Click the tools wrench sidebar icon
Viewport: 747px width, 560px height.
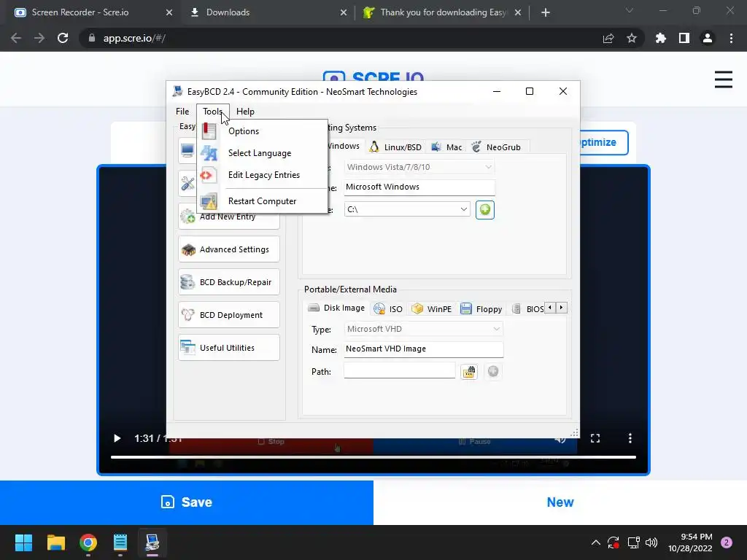(x=187, y=183)
